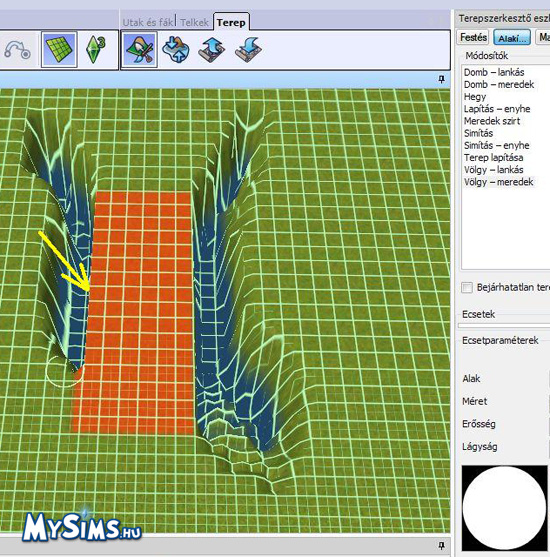
Task: Click the Terepszerkesztő panel title
Action: (504, 18)
